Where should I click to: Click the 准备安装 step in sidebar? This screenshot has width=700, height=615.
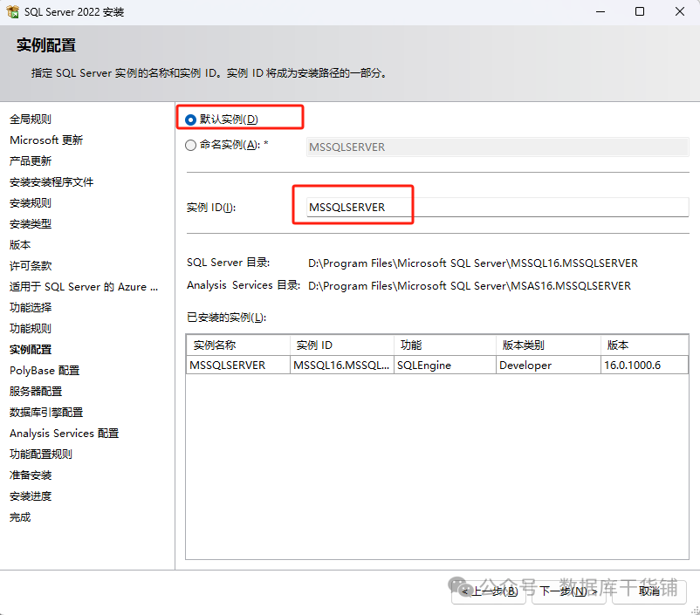[31, 475]
